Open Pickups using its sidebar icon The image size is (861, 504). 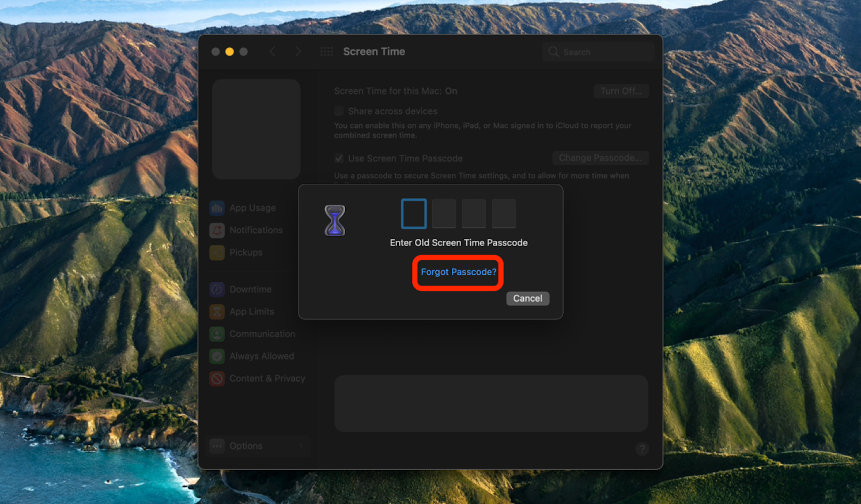click(x=217, y=252)
